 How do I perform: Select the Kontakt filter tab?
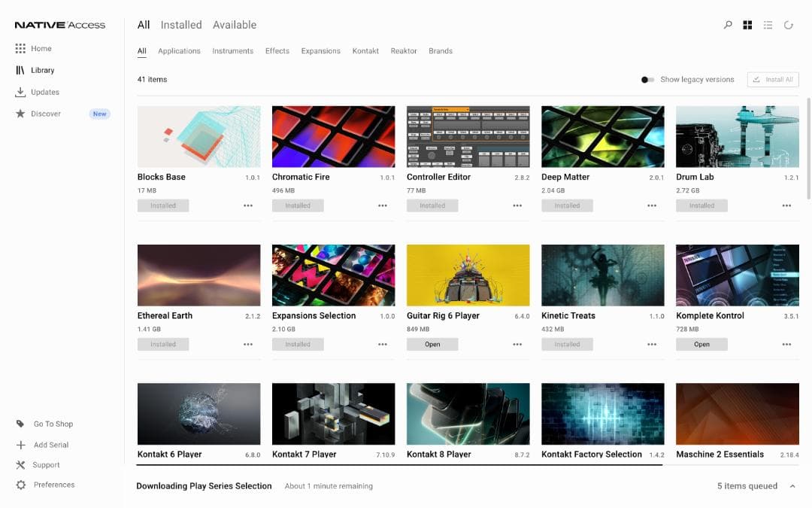(x=365, y=50)
